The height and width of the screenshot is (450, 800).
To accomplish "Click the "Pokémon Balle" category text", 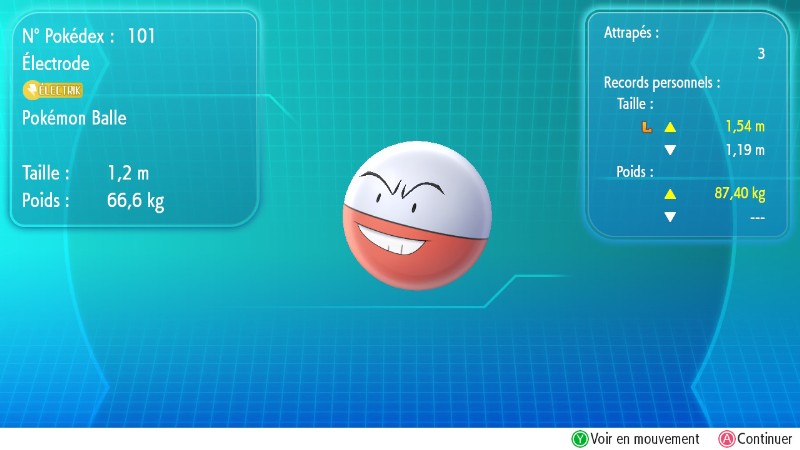I will [x=74, y=118].
